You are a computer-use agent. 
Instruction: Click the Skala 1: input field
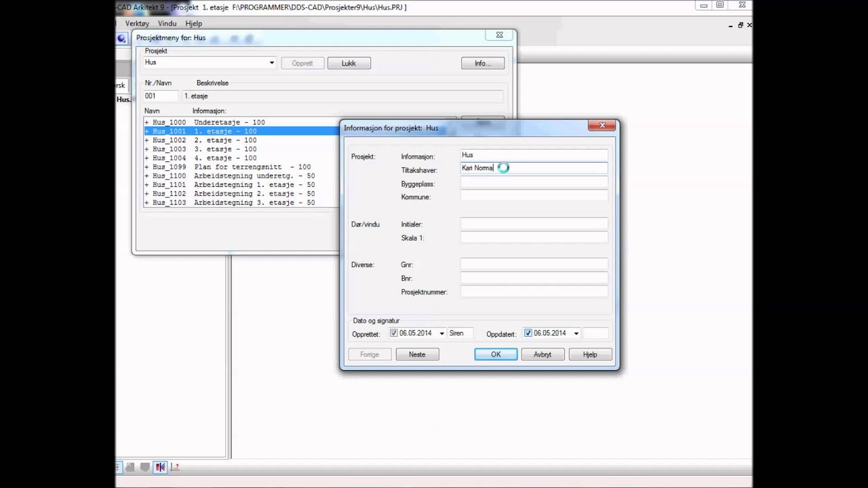tap(534, 237)
